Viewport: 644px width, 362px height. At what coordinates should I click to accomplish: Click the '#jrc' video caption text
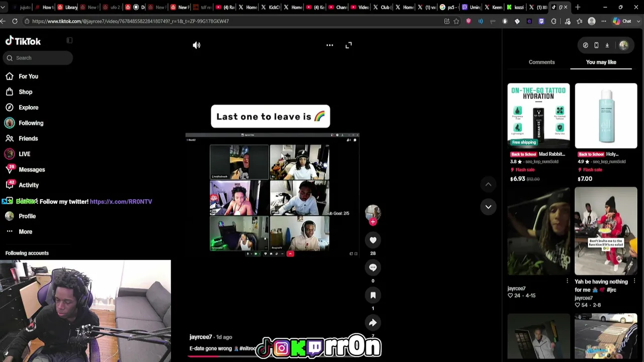(x=612, y=290)
